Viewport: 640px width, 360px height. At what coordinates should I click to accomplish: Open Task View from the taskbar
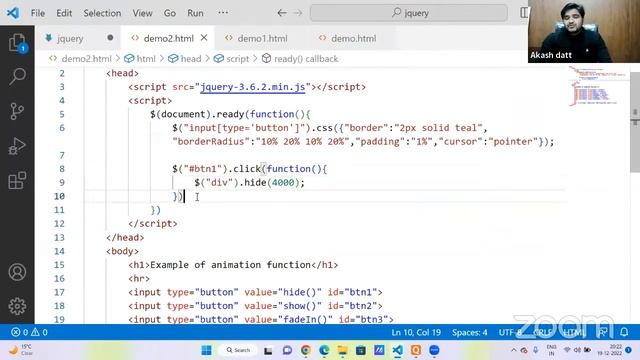click(x=268, y=350)
